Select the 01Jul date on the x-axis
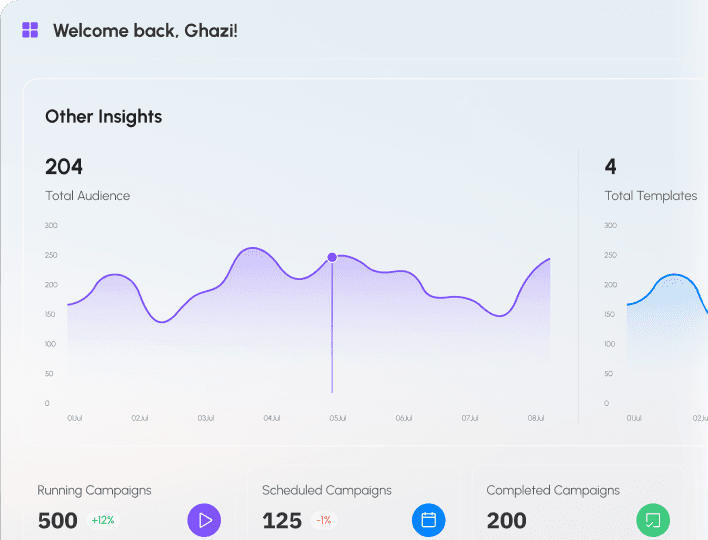 [x=74, y=418]
